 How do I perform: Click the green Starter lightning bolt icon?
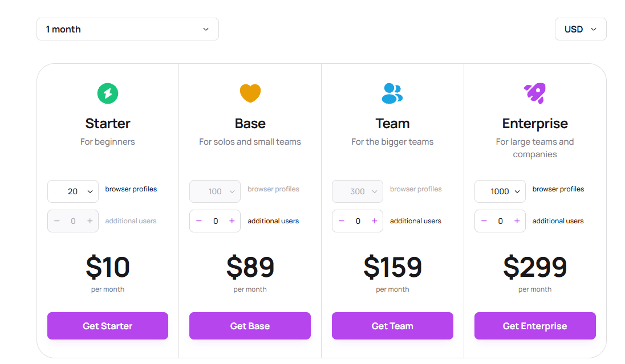108,93
